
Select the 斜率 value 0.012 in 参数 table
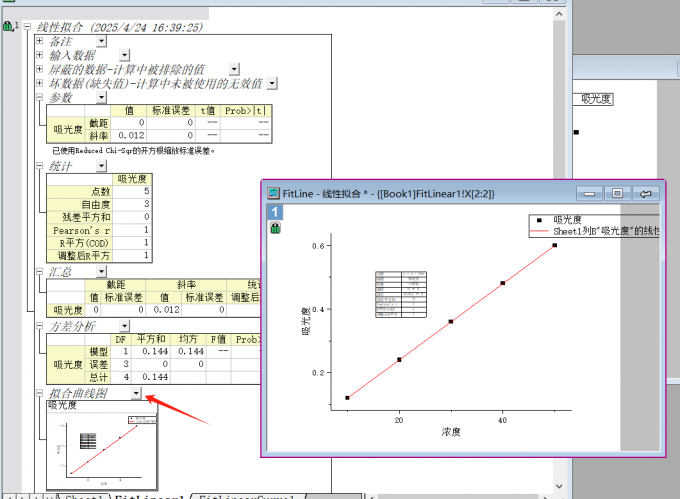[x=129, y=136]
